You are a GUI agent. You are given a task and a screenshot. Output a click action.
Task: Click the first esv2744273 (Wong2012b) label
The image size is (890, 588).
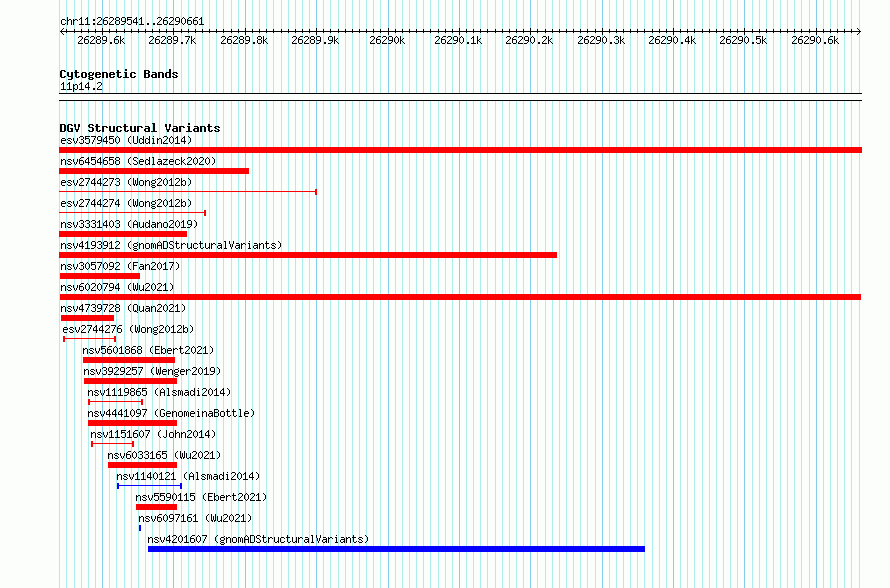point(126,182)
